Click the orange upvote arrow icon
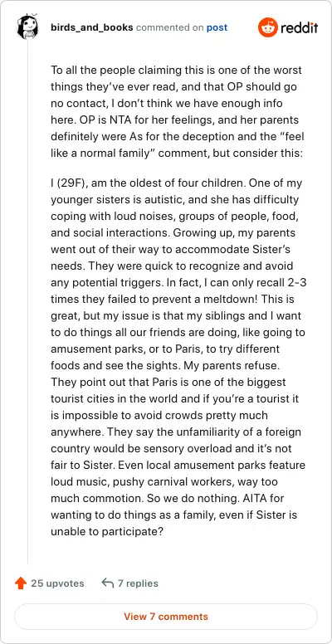Viewport: 332px width, 644px height. click(x=20, y=583)
